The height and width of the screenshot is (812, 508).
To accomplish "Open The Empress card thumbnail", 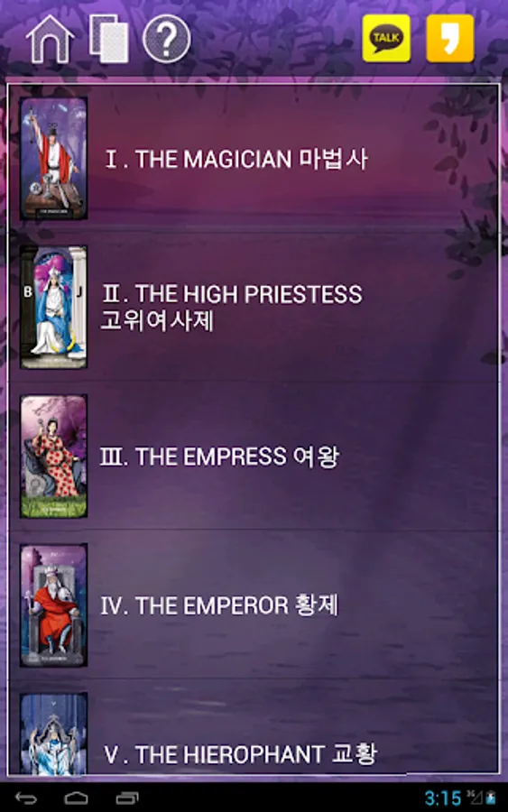I will pyautogui.click(x=53, y=457).
